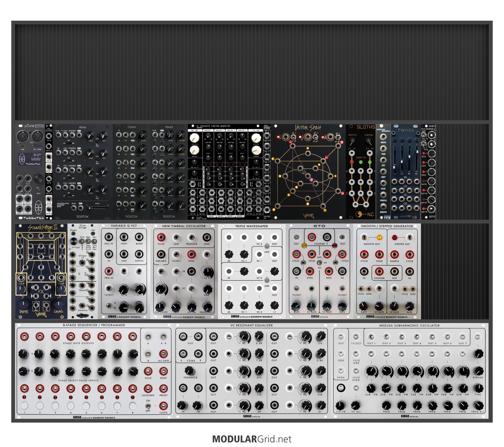Click the Sloths APATHY knob
The height and width of the screenshot is (447, 504).
pos(353,141)
